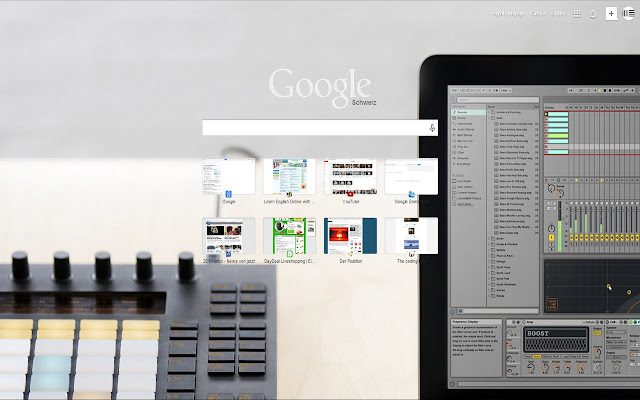
Task: Open the Bilder link in the header
Action: [x=558, y=13]
